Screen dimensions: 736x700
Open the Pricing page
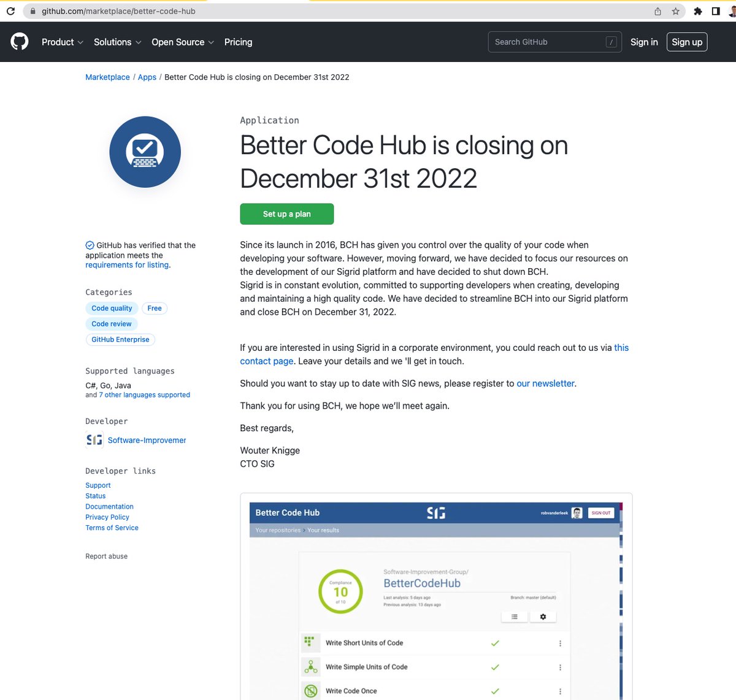tap(238, 42)
